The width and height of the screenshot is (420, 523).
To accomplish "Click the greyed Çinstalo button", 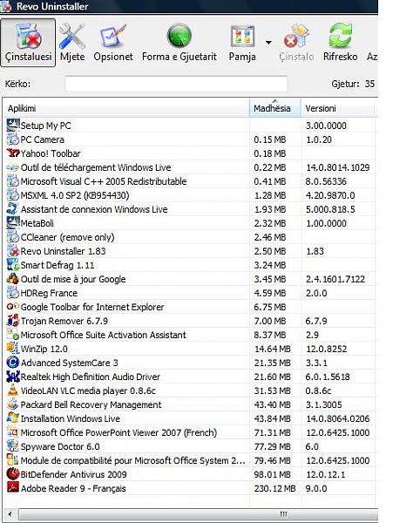I will pyautogui.click(x=296, y=43).
